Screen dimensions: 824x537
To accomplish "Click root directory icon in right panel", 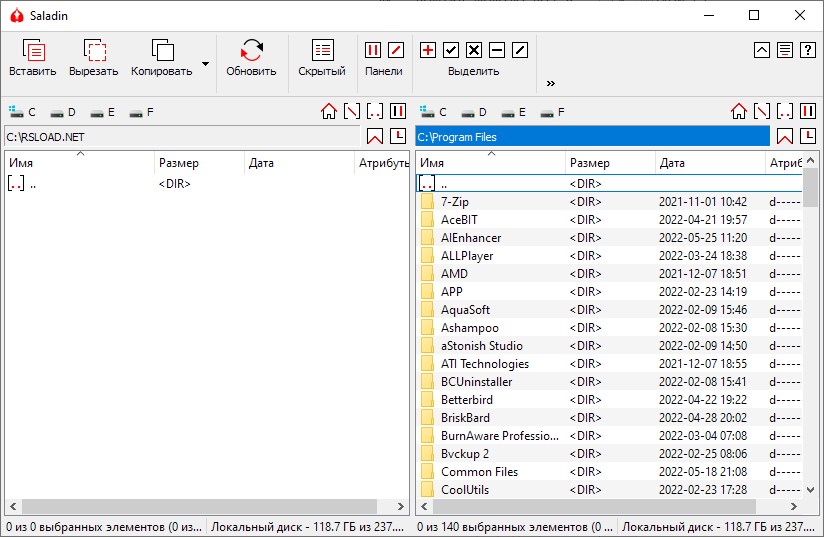I will click(x=762, y=111).
